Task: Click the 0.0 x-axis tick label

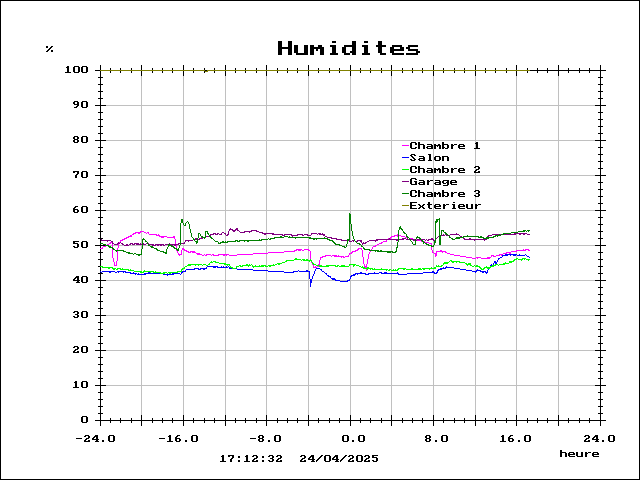Action: [x=351, y=438]
